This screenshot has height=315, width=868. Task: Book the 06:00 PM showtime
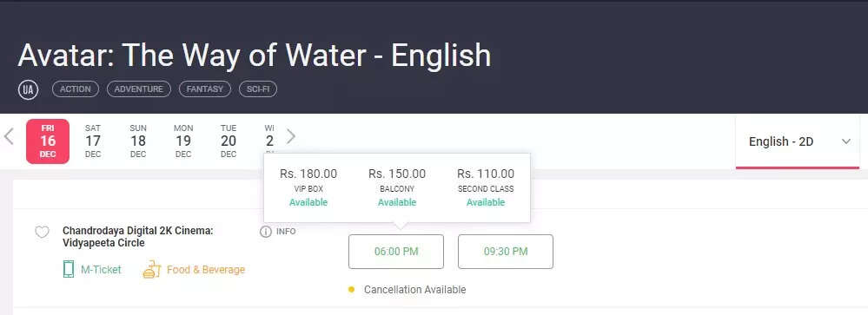pos(396,252)
